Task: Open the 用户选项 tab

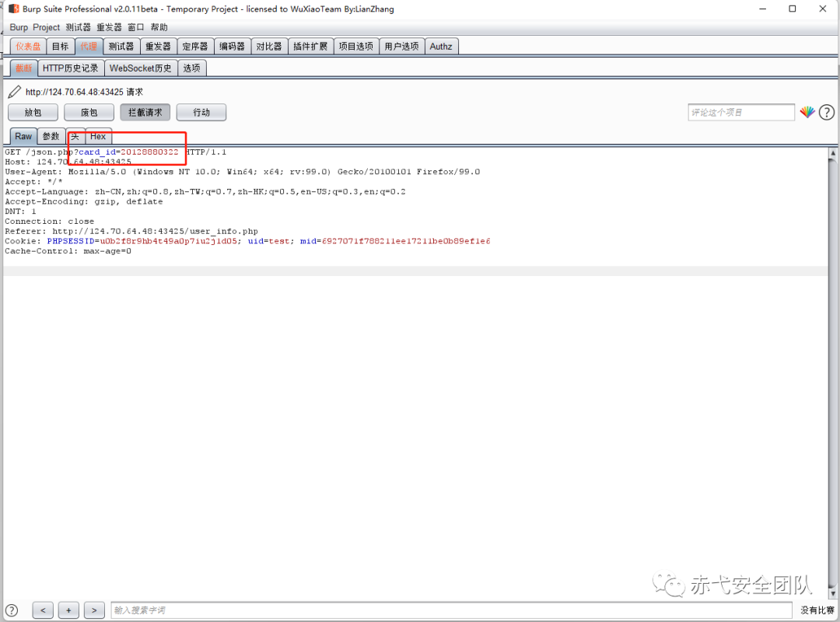Action: [402, 47]
